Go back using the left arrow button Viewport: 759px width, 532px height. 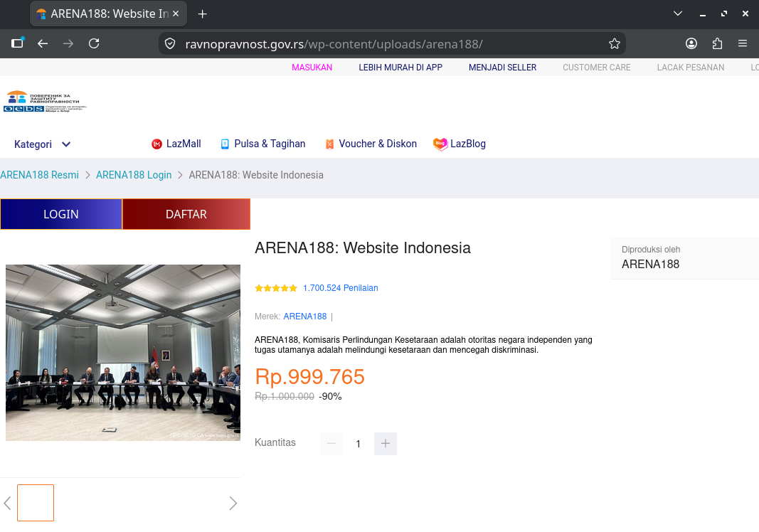click(43, 43)
